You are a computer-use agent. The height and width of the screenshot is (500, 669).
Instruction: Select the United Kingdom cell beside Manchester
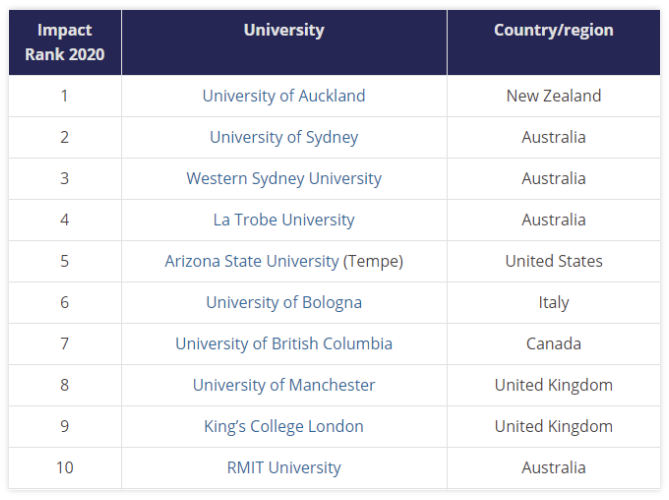tap(554, 385)
